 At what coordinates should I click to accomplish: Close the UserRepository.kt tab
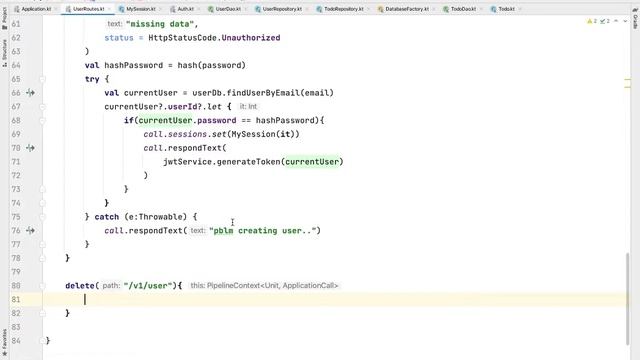click(307, 9)
